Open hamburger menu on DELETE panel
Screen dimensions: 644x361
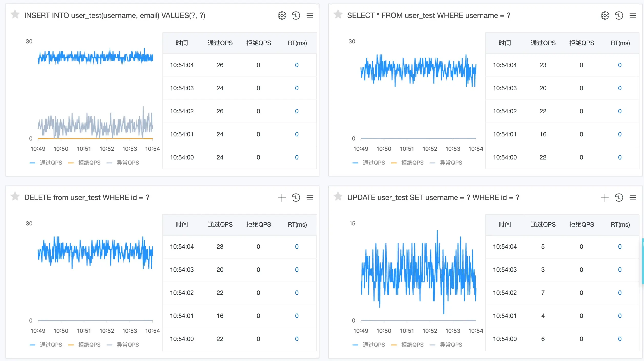click(x=310, y=198)
